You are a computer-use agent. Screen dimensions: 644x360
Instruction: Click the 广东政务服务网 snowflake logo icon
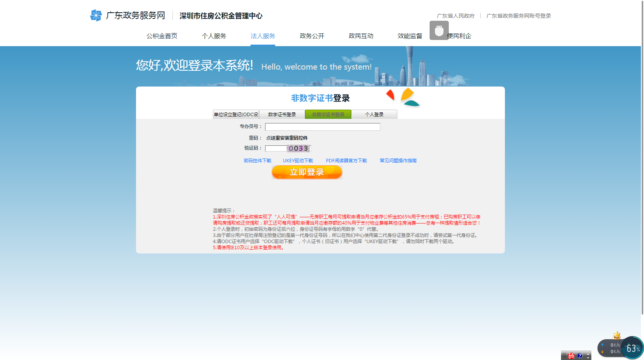(x=96, y=15)
